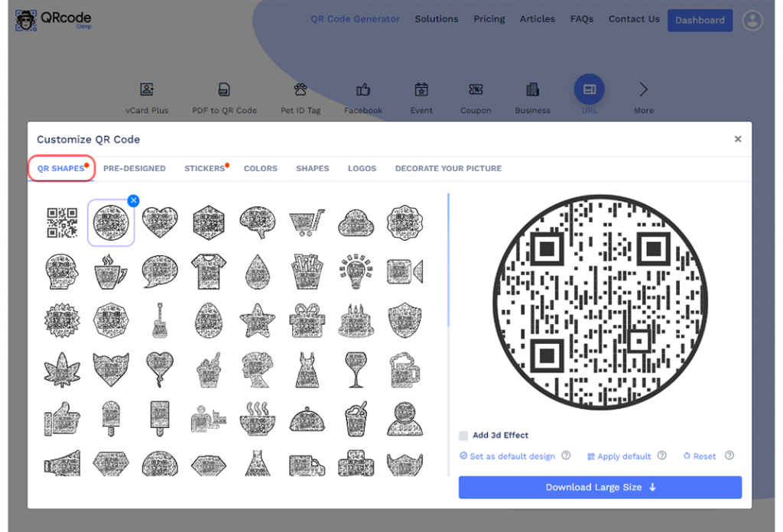Open the user profile account menu

pos(752,21)
